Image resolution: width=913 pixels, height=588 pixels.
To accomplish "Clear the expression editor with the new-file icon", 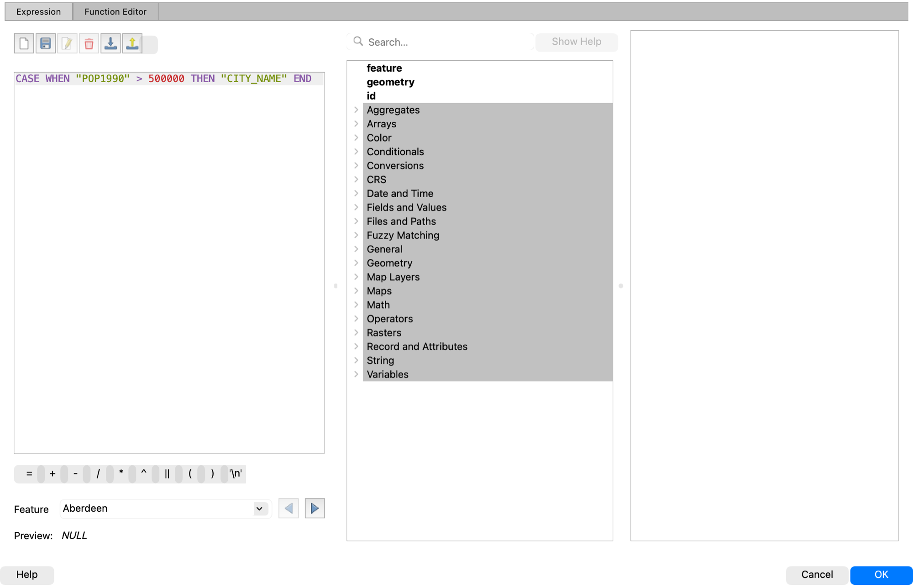I will pyautogui.click(x=24, y=44).
